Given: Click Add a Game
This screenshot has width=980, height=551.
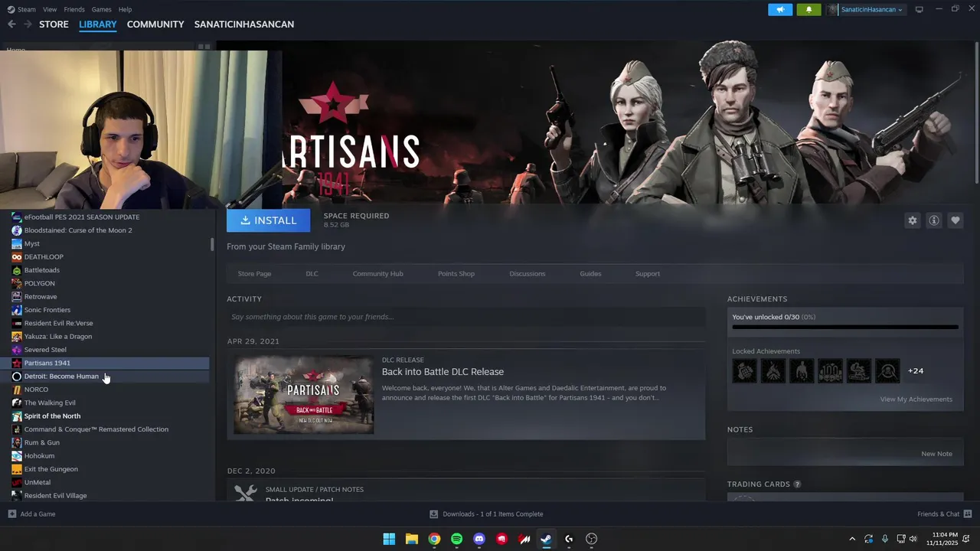Looking at the screenshot, I should (32, 514).
